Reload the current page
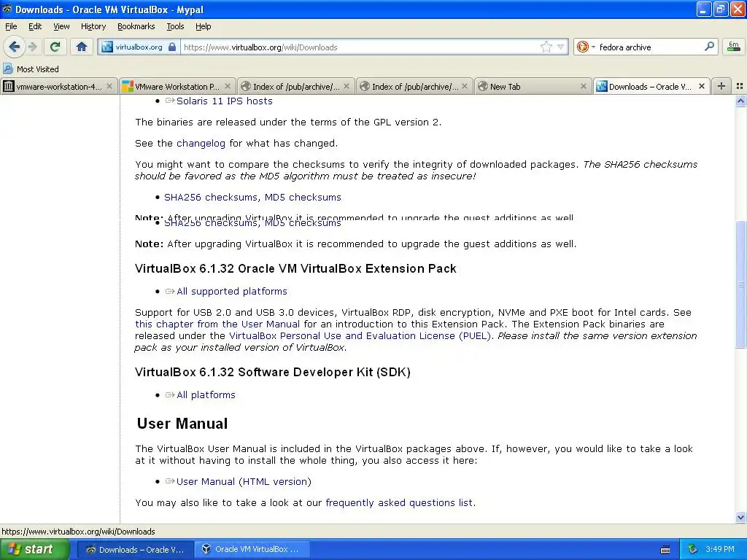The height and width of the screenshot is (560, 747). coord(55,47)
